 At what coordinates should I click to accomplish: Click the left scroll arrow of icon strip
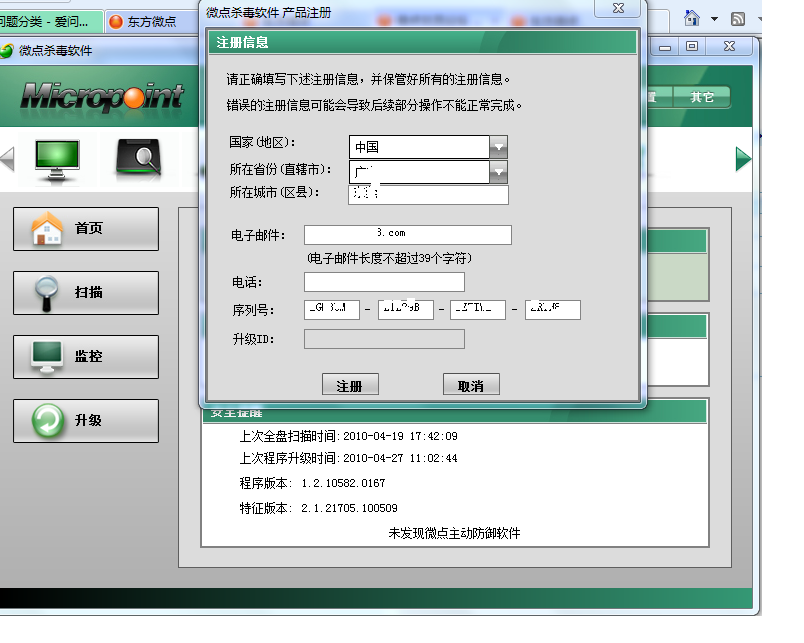pyautogui.click(x=7, y=158)
